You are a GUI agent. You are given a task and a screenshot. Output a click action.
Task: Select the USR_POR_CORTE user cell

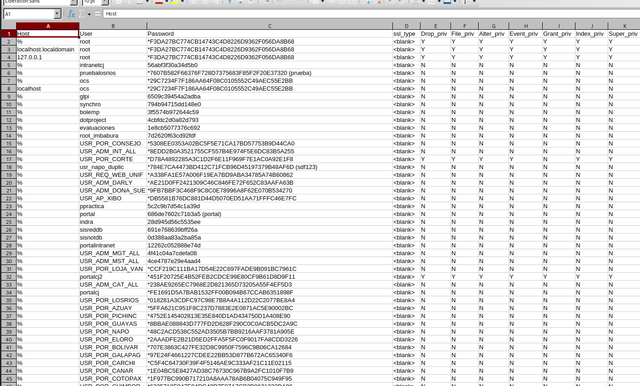[x=113, y=159]
